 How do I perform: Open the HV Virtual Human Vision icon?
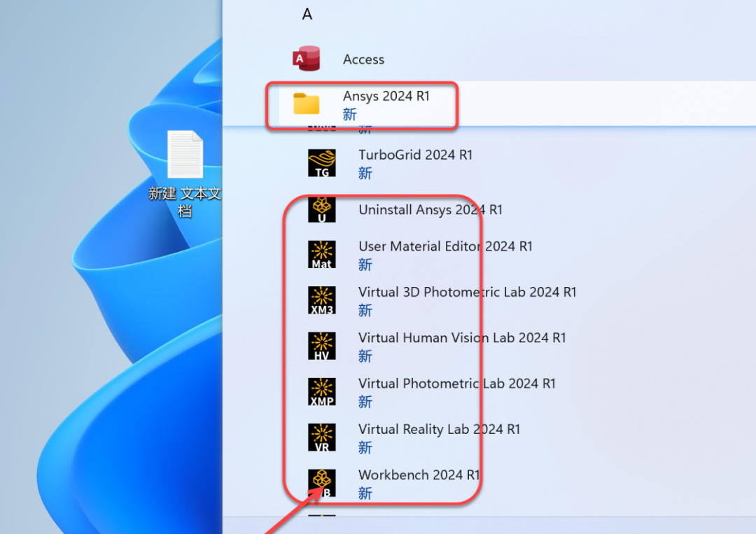pyautogui.click(x=321, y=346)
